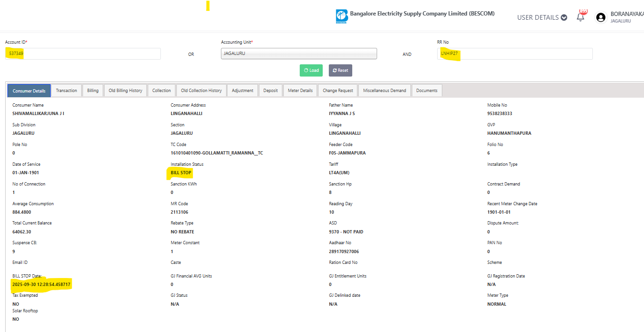The image size is (644, 332).
Task: Click the user profile avatar icon
Action: 600,17
